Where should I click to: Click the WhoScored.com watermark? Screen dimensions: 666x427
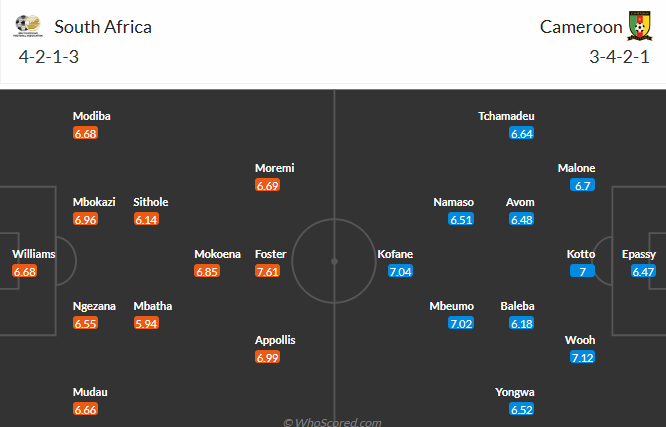pyautogui.click(x=332, y=421)
